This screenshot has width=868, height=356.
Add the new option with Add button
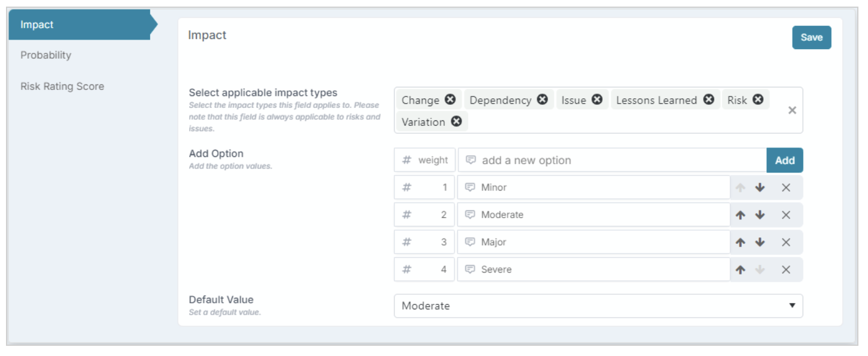(x=785, y=160)
